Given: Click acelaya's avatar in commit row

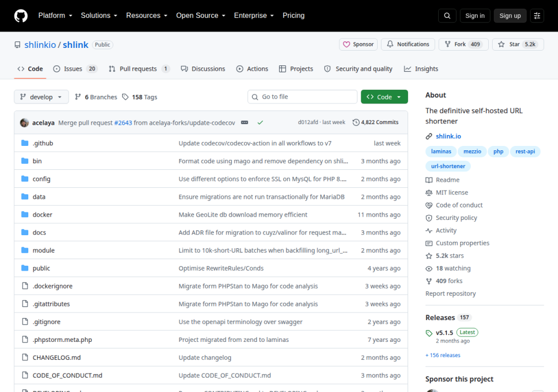Looking at the screenshot, I should [25, 122].
